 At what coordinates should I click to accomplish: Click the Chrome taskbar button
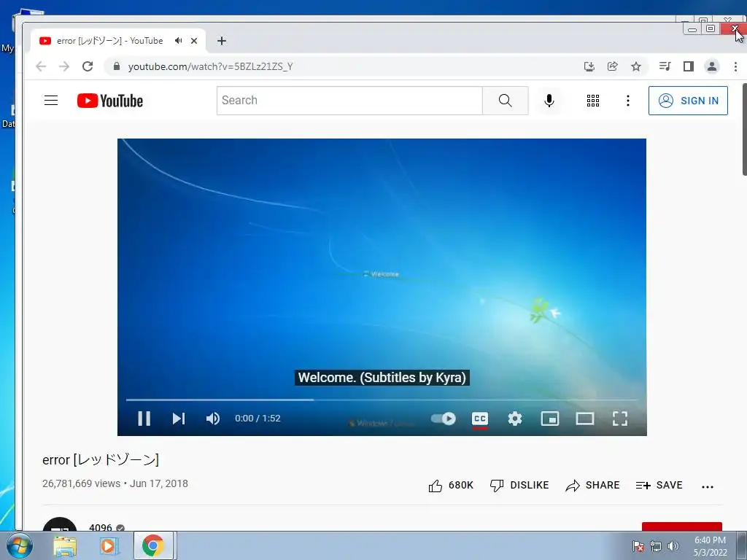[153, 545]
